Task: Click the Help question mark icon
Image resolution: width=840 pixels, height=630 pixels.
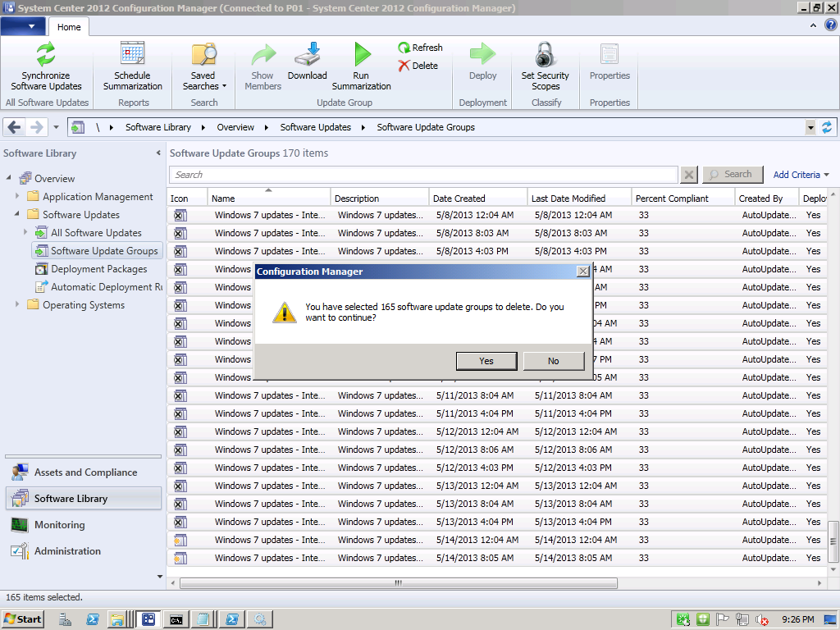Action: (831, 25)
